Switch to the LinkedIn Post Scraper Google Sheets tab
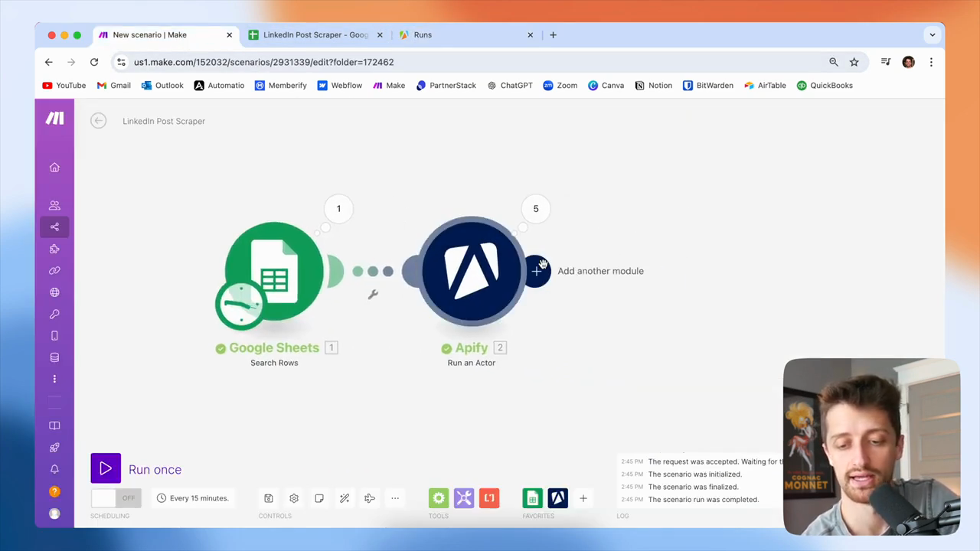The height and width of the screenshot is (551, 980). [x=315, y=34]
